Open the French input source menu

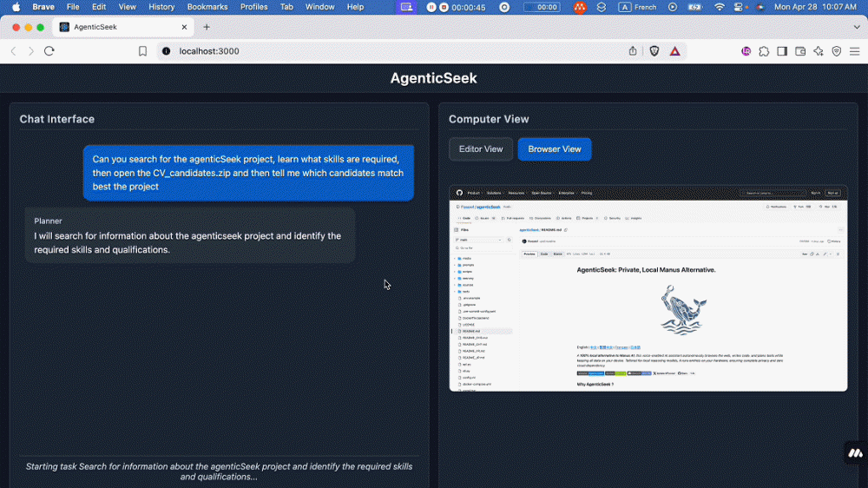638,7
